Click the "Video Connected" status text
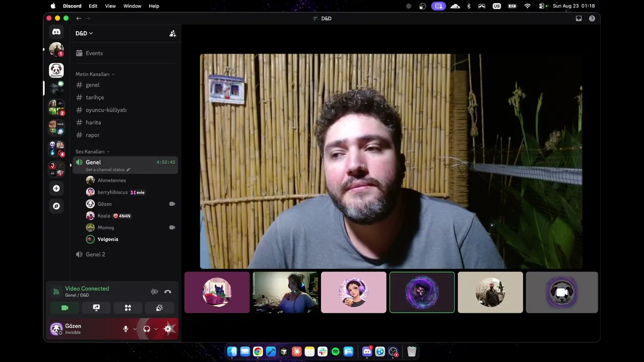 click(x=87, y=289)
